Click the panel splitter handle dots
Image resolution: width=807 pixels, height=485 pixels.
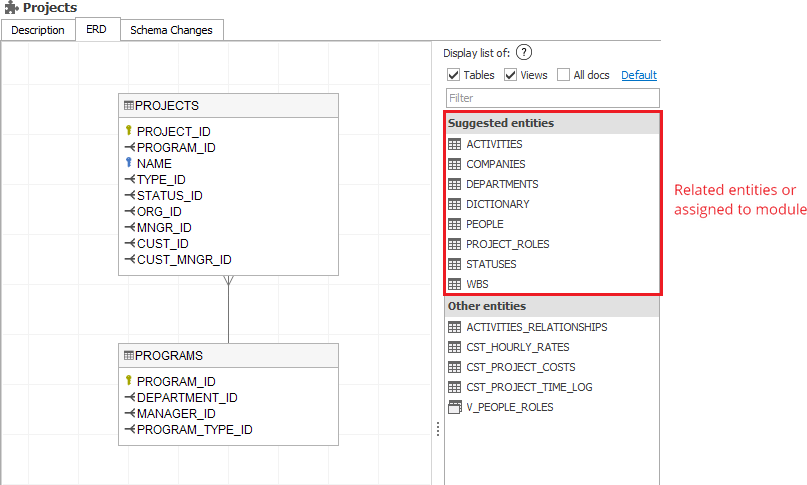[437, 428]
